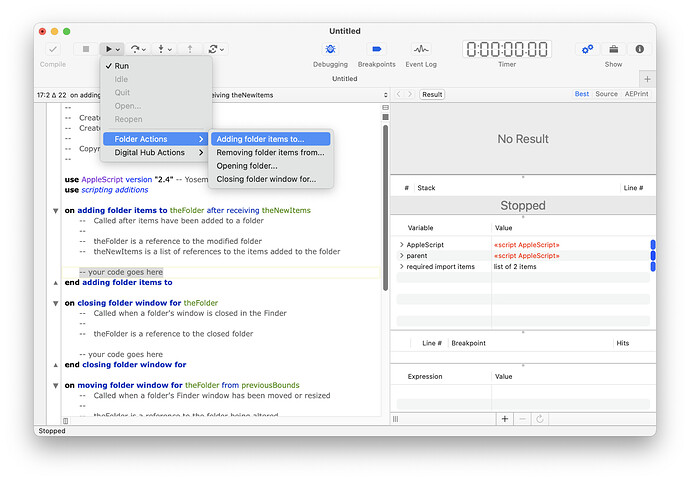Click the split editor icon at top
The width and height of the screenshot is (690, 481).
385,107
